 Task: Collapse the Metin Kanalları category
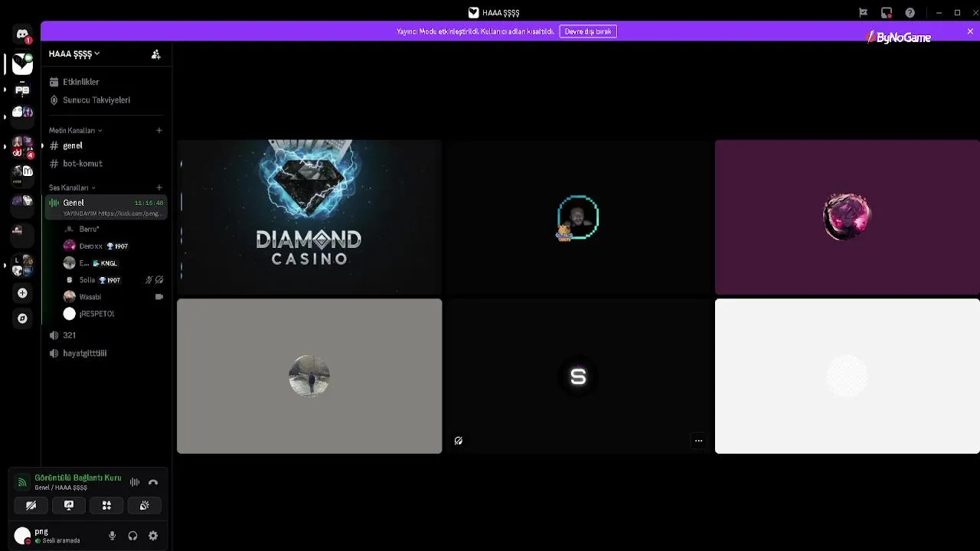click(x=75, y=131)
